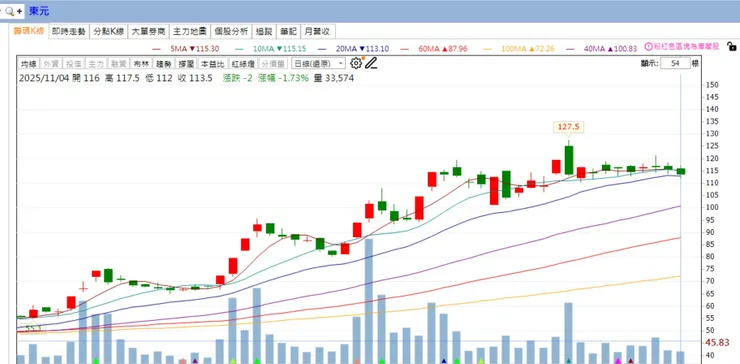Screen dimensions: 740x364
Task: Click the 40MA legend line swatch
Action: coord(571,49)
